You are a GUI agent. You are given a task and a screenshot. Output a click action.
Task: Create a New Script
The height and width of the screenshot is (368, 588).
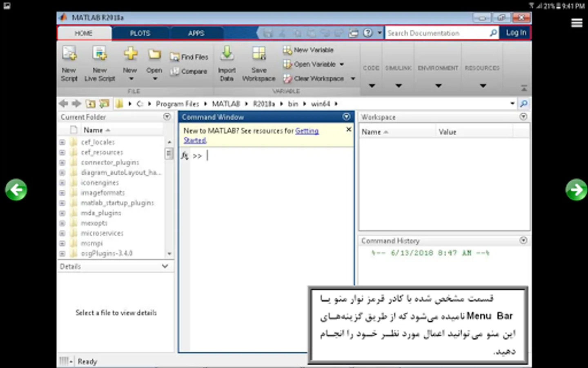tap(69, 63)
